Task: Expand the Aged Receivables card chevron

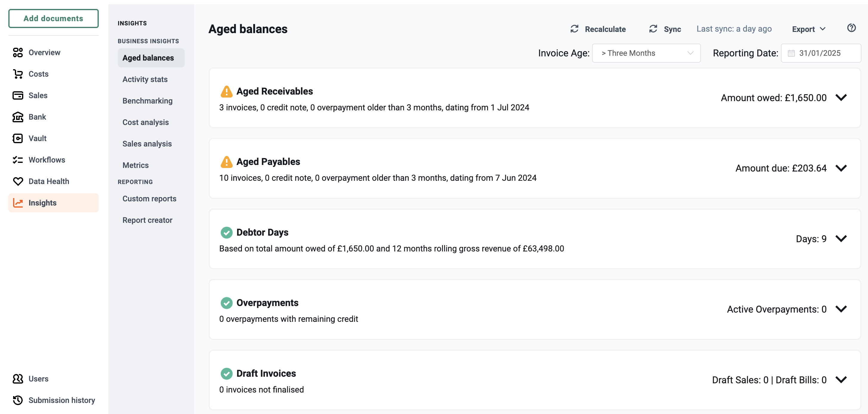Action: 841,98
